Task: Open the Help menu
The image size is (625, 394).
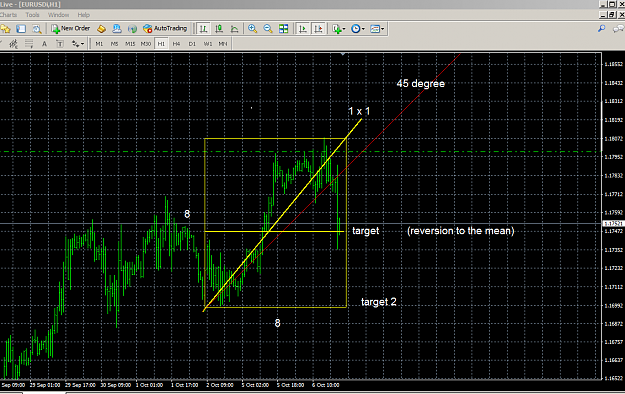Action: point(83,15)
